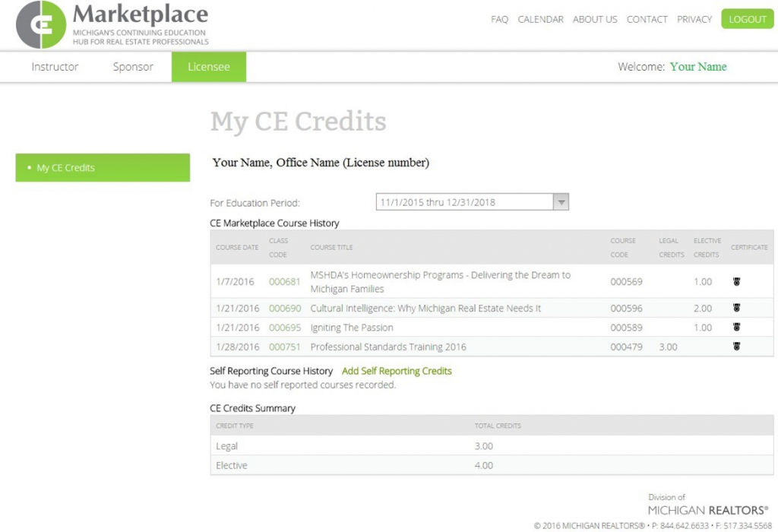Open class code 000751
The image size is (778, 532).
pyautogui.click(x=285, y=347)
